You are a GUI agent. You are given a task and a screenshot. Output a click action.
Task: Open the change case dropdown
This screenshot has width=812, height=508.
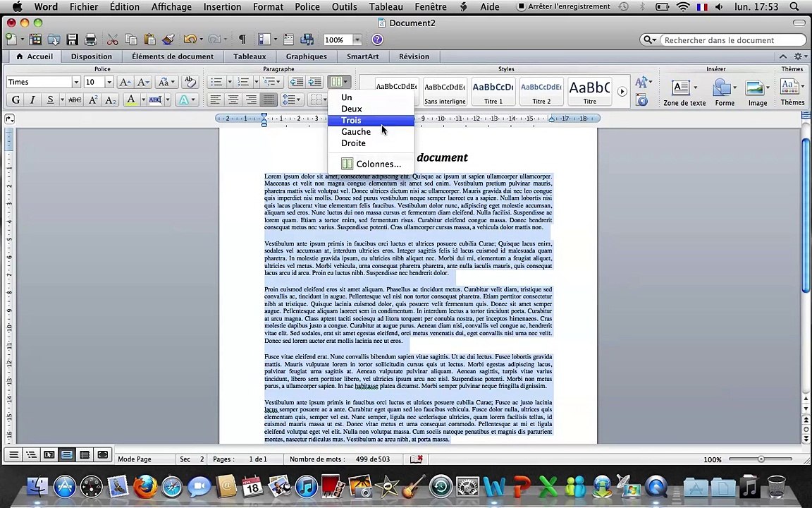pos(166,82)
